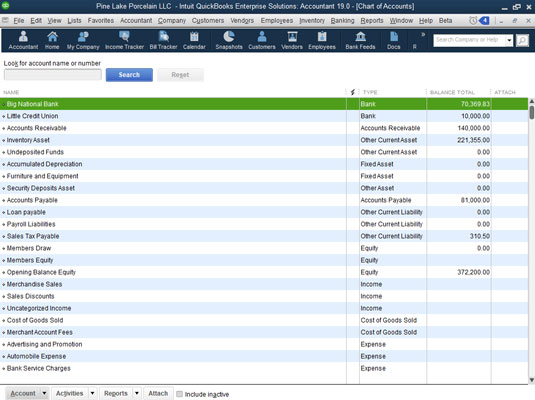The height and width of the screenshot is (400, 535).
Task: Click the scrollbar up arrow
Action: pos(532,101)
